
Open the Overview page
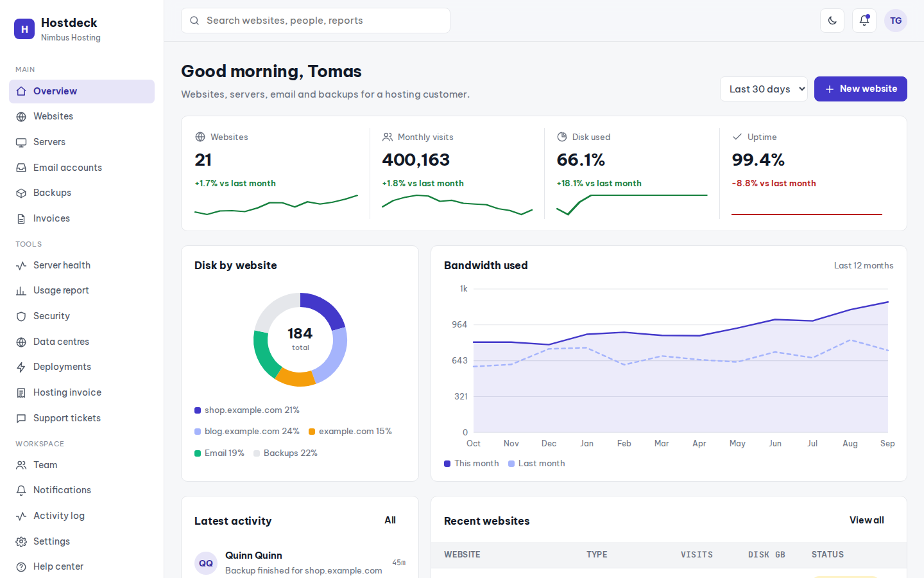coord(81,91)
